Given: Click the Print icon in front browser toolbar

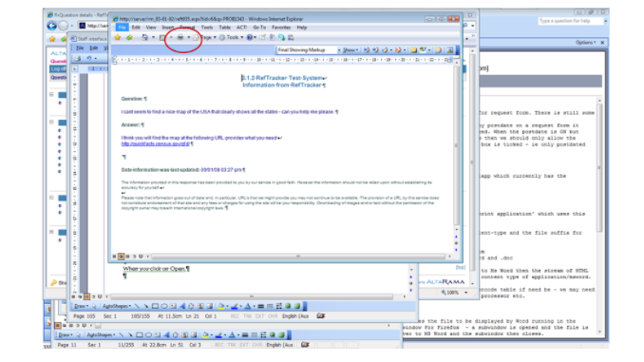Looking at the screenshot, I should click(x=180, y=37).
